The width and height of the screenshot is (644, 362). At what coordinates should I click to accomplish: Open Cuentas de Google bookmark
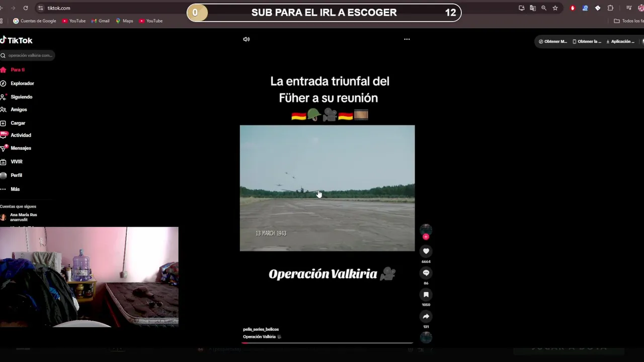coord(35,21)
